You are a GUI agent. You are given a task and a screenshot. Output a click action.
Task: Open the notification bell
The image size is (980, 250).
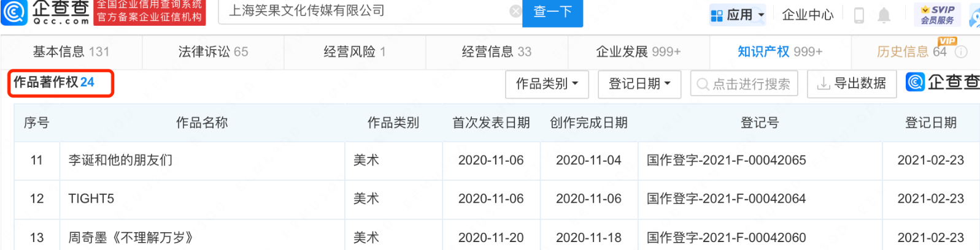point(884,15)
